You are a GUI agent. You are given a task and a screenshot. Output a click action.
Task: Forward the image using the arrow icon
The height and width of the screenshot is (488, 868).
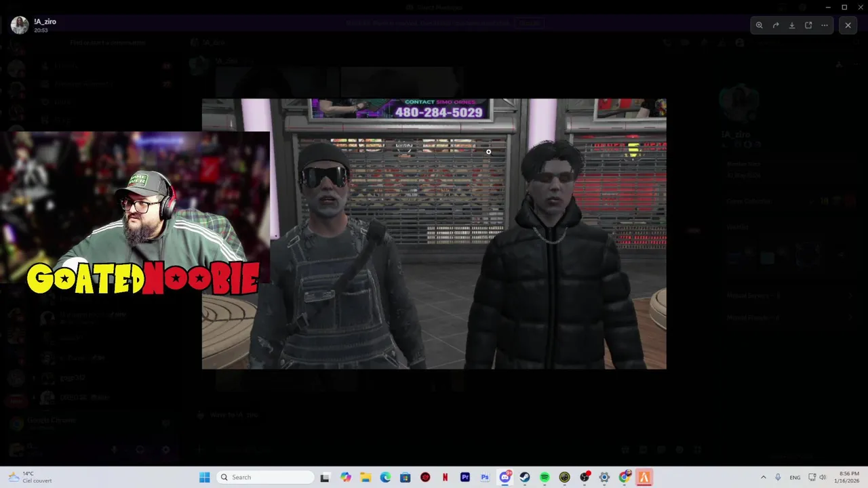[776, 25]
